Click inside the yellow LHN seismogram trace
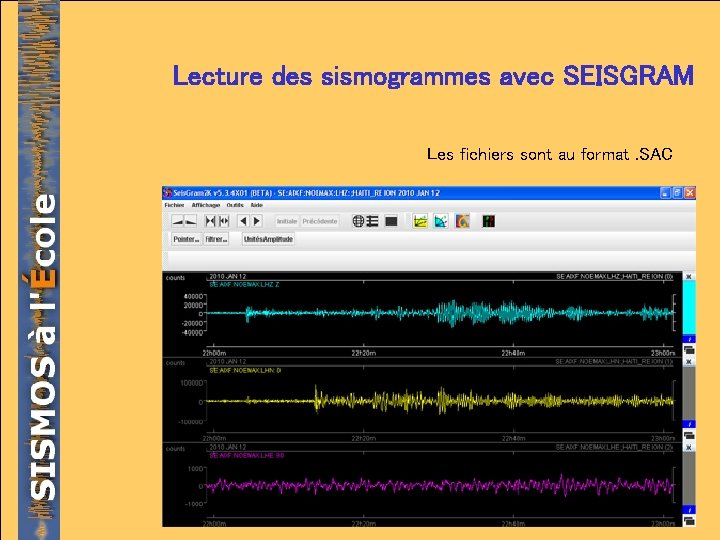The height and width of the screenshot is (540, 720). tap(441, 401)
